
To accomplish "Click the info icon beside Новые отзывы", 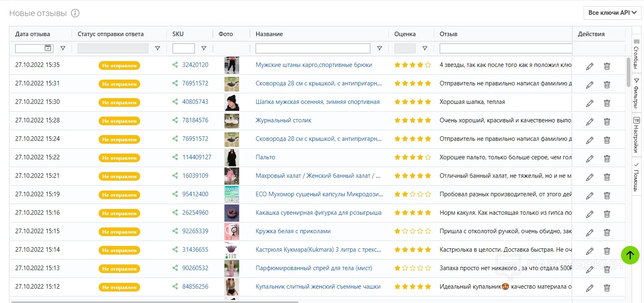I will (x=75, y=13).
